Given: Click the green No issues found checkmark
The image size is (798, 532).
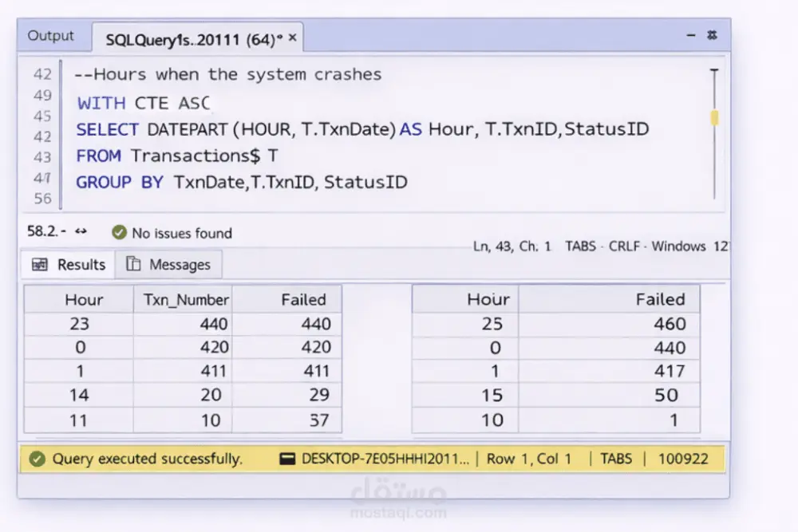Looking at the screenshot, I should tap(119, 232).
